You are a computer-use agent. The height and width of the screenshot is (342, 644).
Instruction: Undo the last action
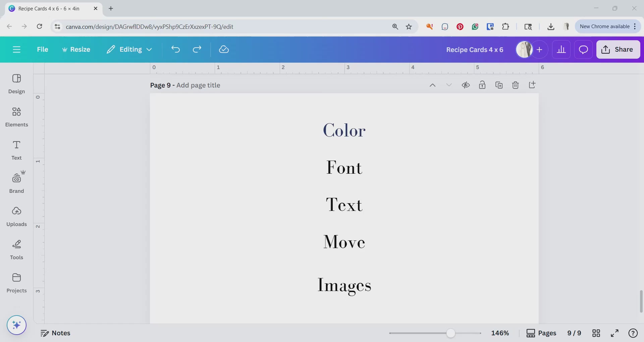click(175, 50)
